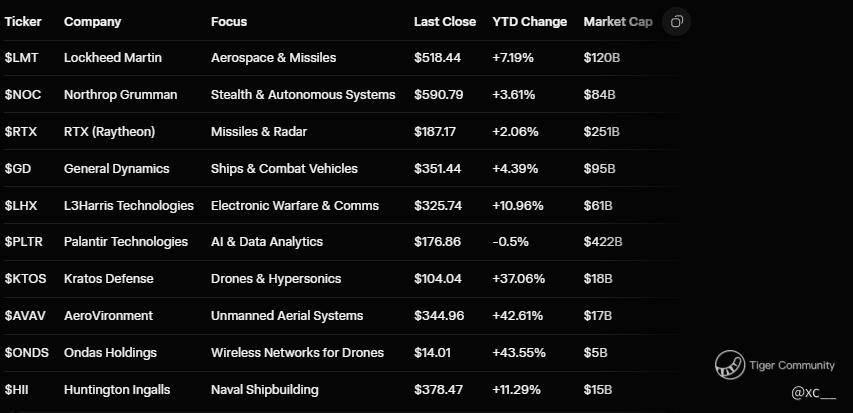Open the $PLTR ticker link
The height and width of the screenshot is (413, 853).
[26, 242]
